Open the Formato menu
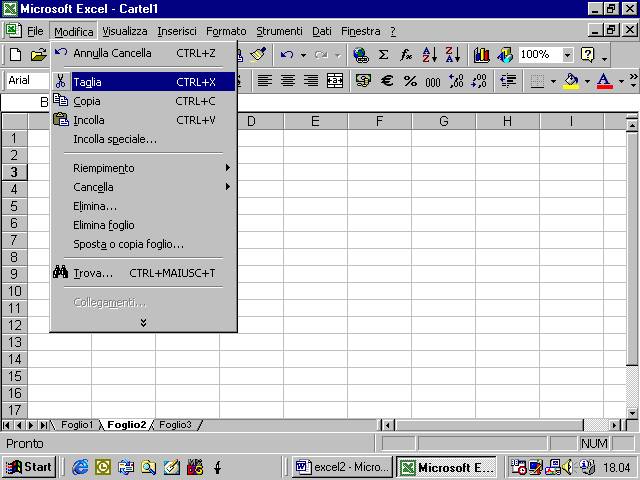Image resolution: width=640 pixels, height=480 pixels. coord(226,31)
